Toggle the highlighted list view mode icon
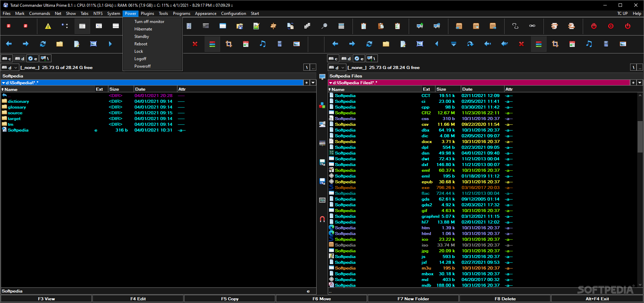This screenshot has height=303, width=644. pyautogui.click(x=82, y=26)
